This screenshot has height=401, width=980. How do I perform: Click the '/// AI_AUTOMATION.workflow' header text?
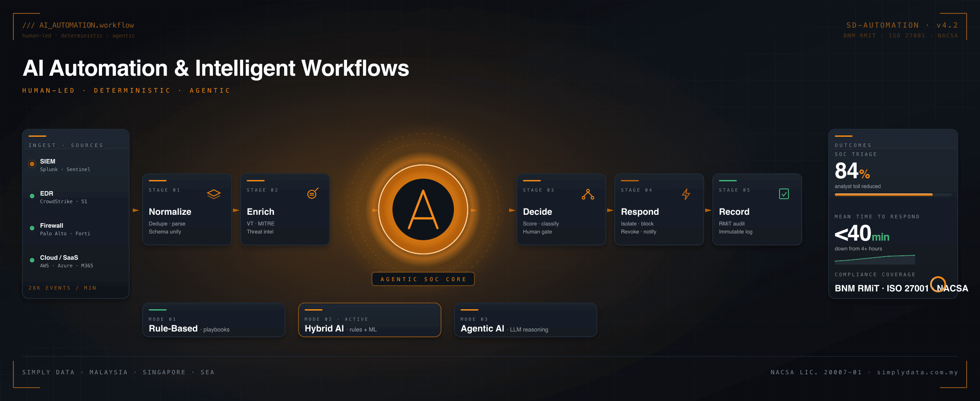point(78,25)
